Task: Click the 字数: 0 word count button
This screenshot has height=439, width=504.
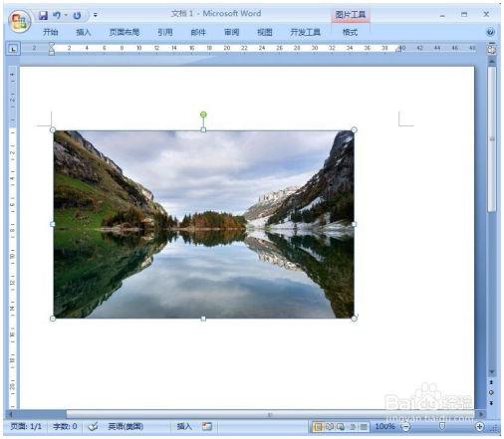Action: (65, 426)
